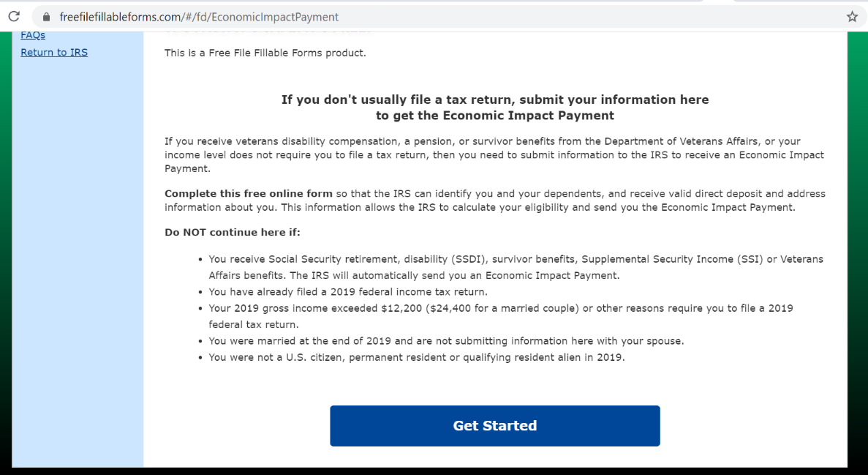Click the "not a U.S. citizen" bullet

[x=417, y=358]
